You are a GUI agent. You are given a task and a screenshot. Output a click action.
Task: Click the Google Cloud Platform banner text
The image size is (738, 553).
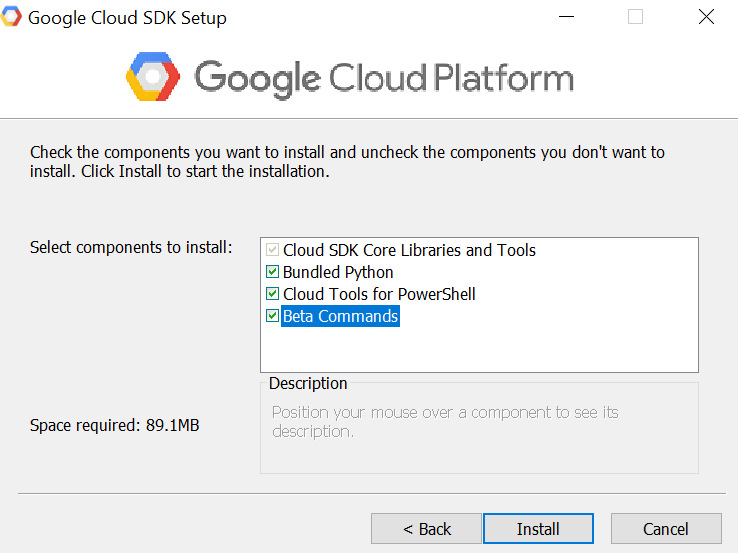384,78
